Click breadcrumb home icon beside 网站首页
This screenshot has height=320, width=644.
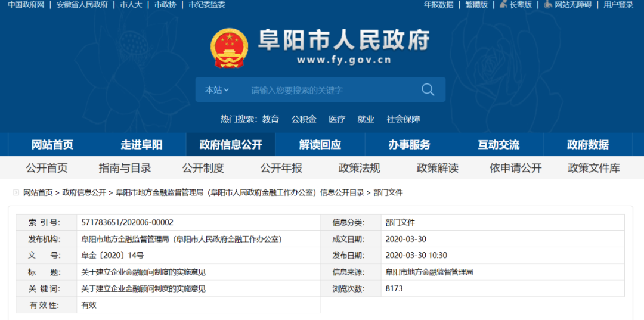(16, 192)
